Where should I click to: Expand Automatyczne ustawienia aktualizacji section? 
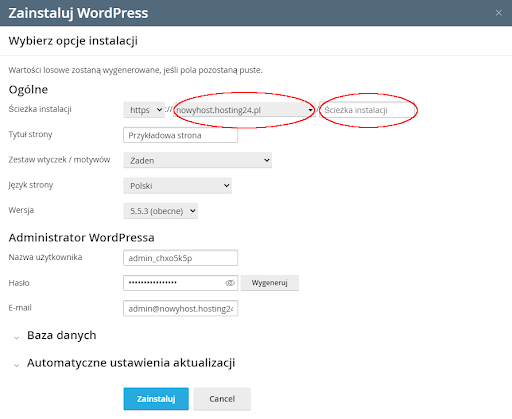tap(131, 363)
